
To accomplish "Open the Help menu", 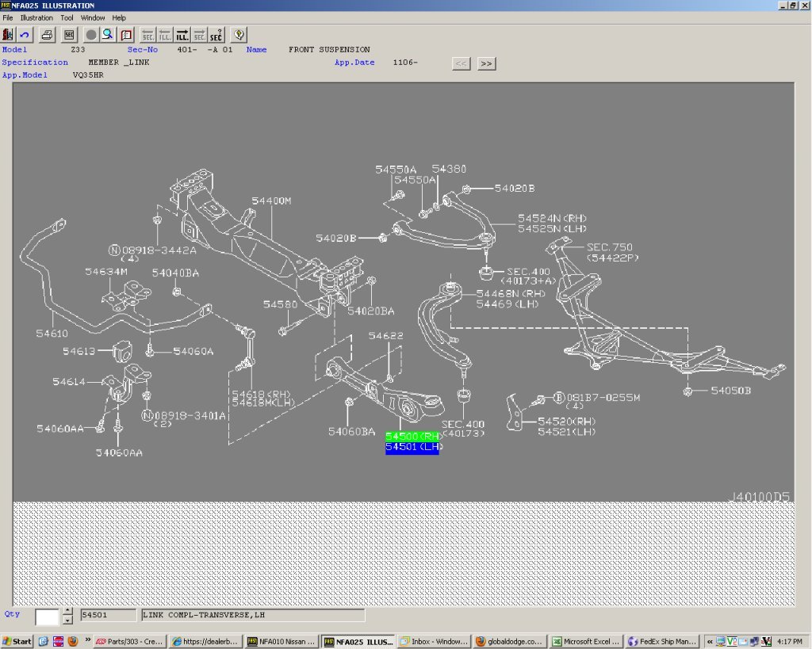I will pyautogui.click(x=119, y=17).
